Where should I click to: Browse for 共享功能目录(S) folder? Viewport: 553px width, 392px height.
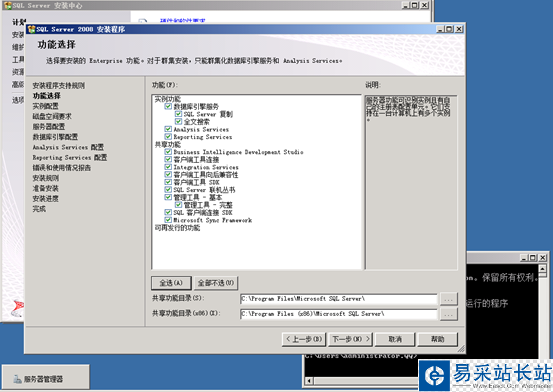click(x=449, y=299)
